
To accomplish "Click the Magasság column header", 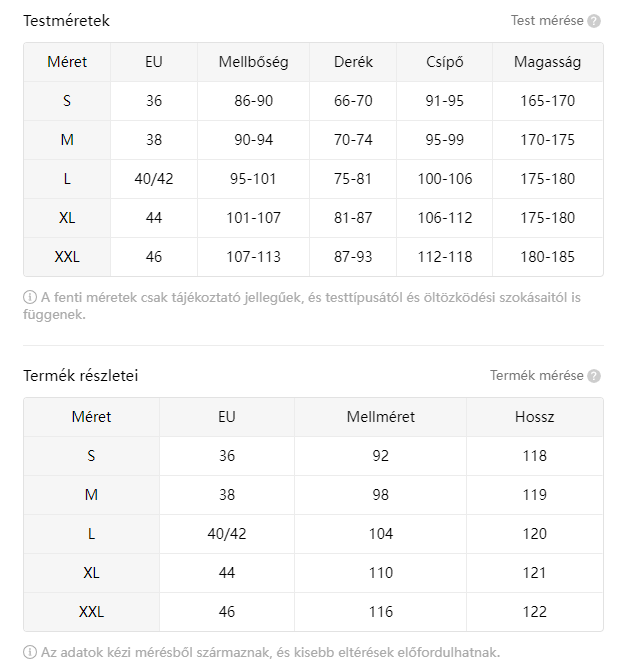I will click(x=547, y=62).
